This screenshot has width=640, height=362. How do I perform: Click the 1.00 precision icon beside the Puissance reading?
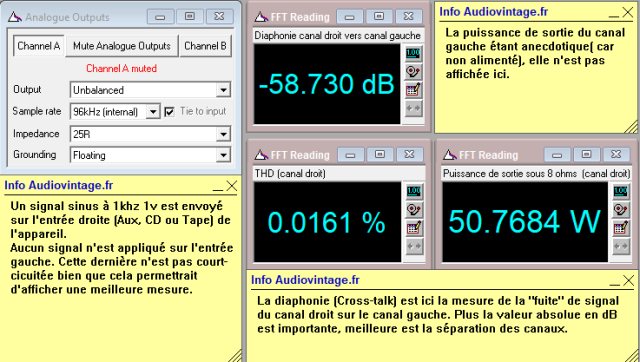point(621,191)
